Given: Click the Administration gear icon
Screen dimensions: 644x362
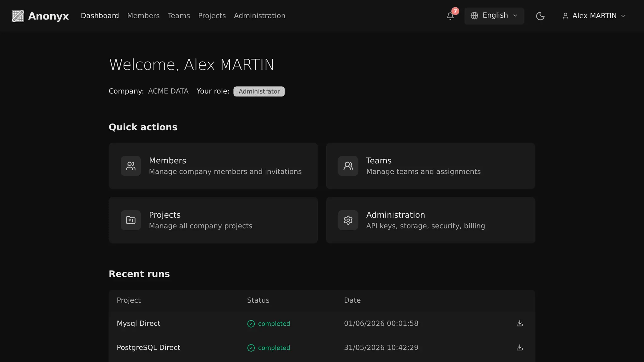Looking at the screenshot, I should 348,220.
